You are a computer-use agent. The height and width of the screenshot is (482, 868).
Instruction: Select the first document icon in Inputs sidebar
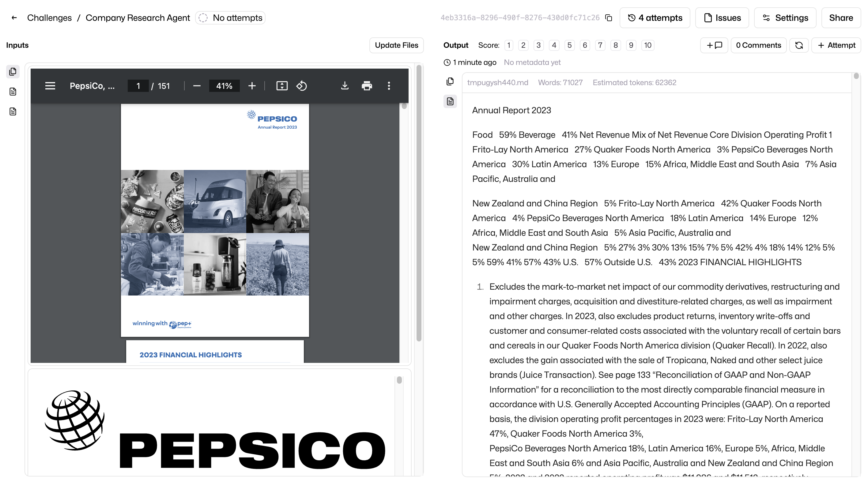tap(13, 91)
